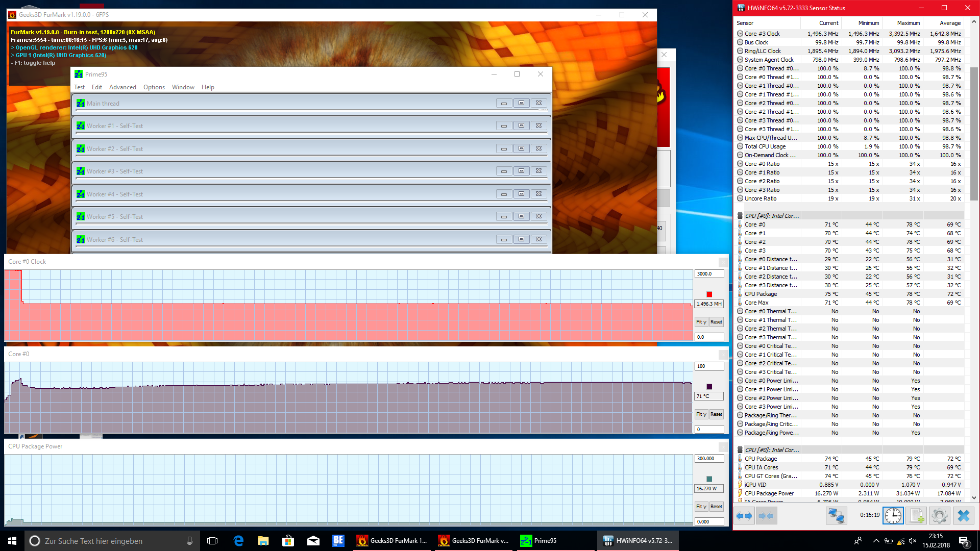Open Prime95 Help menu
This screenshot has width=980, height=551.
click(208, 87)
